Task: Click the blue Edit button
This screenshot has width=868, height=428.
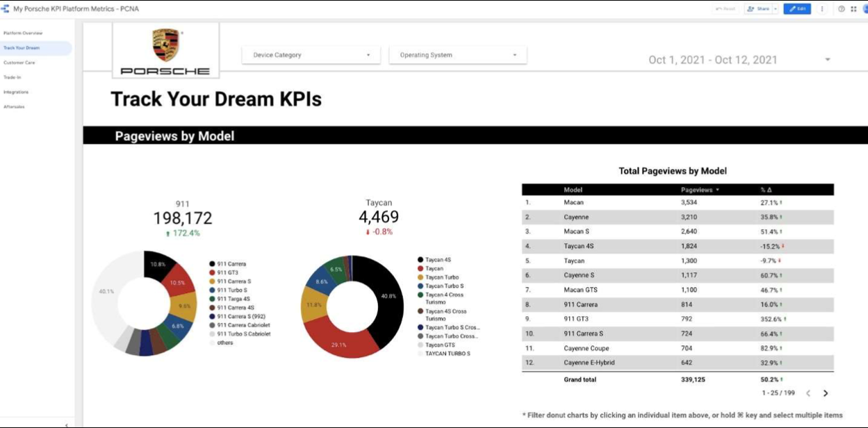Action: click(x=797, y=9)
